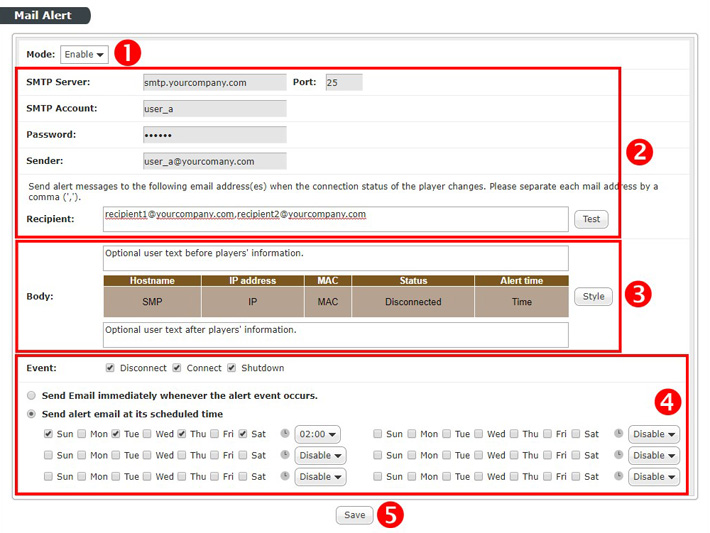Click the Save button

tap(354, 515)
